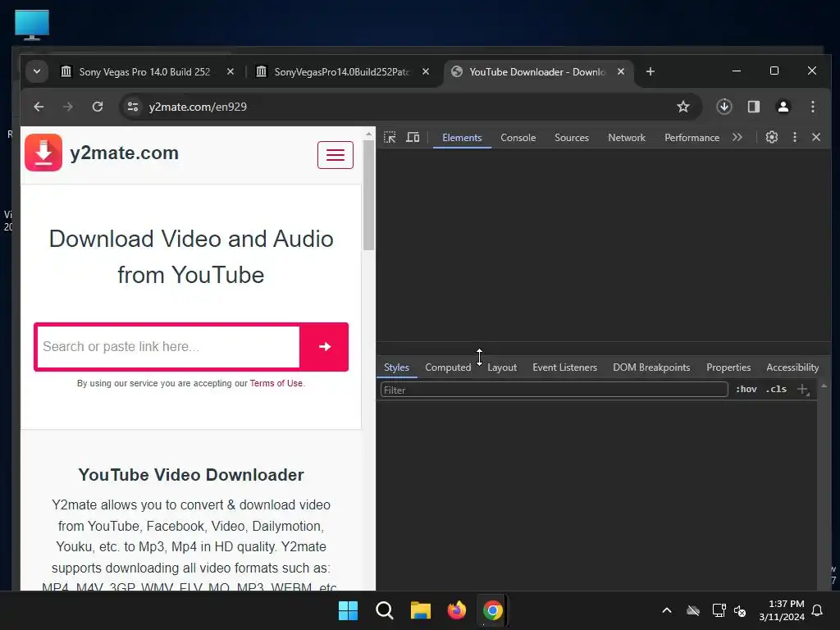The image size is (840, 630).
Task: Select the Styles pane tab
Action: [x=396, y=367]
